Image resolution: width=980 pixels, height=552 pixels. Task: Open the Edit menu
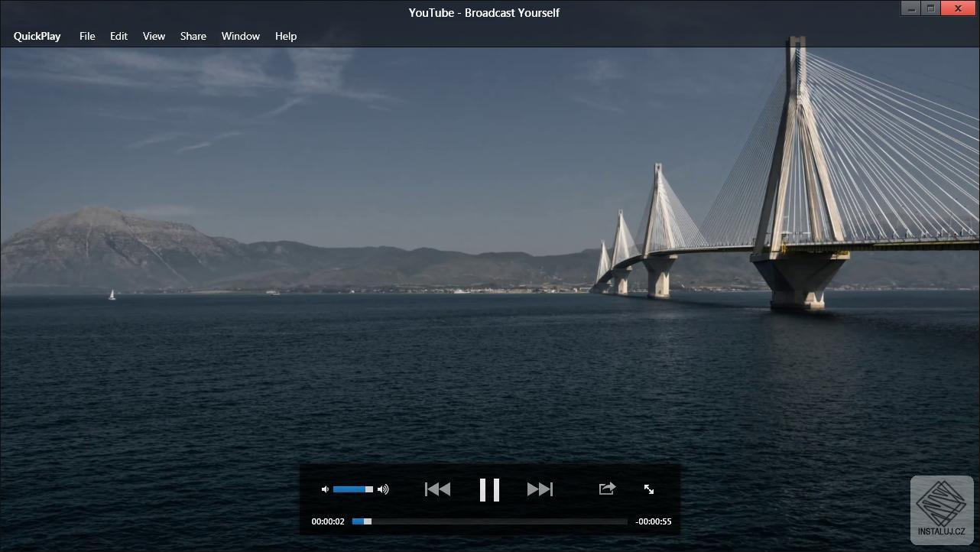118,36
